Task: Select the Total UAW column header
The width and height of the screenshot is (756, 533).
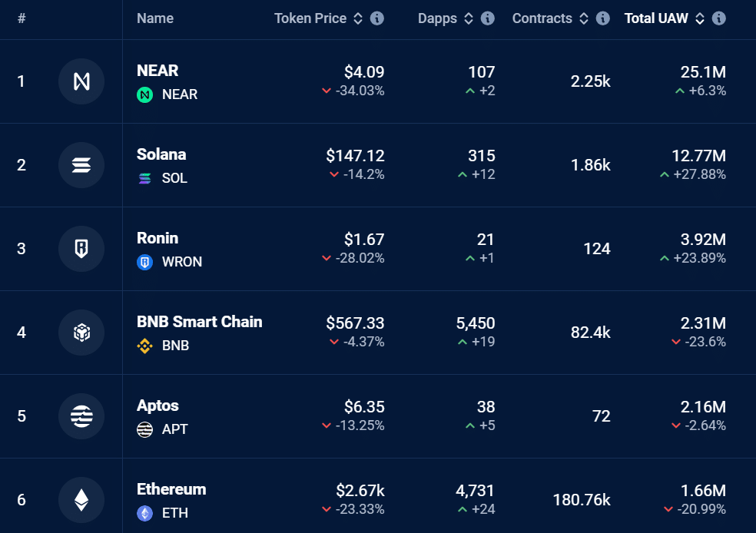Action: tap(656, 18)
